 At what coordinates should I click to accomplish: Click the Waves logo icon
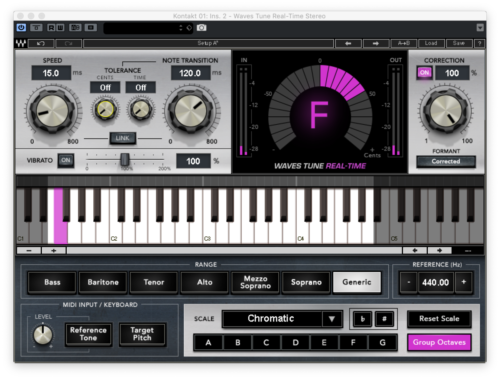coord(21,43)
